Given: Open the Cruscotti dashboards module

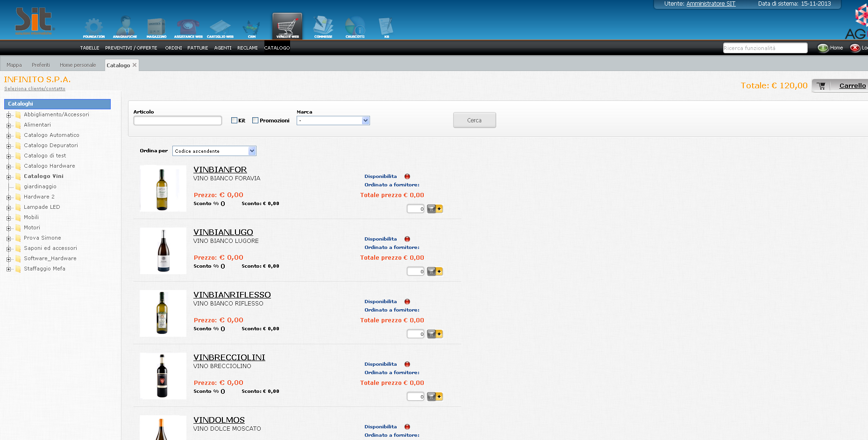Looking at the screenshot, I should point(355,26).
